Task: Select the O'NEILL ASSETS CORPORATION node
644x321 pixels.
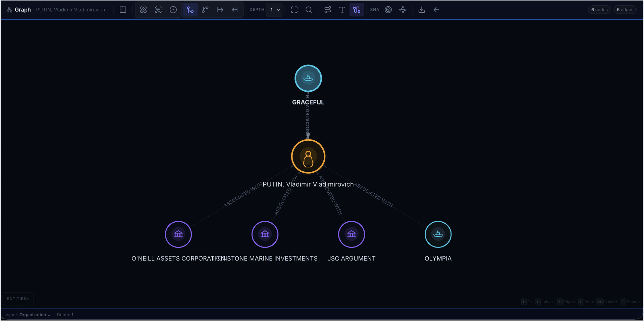Action: click(178, 234)
